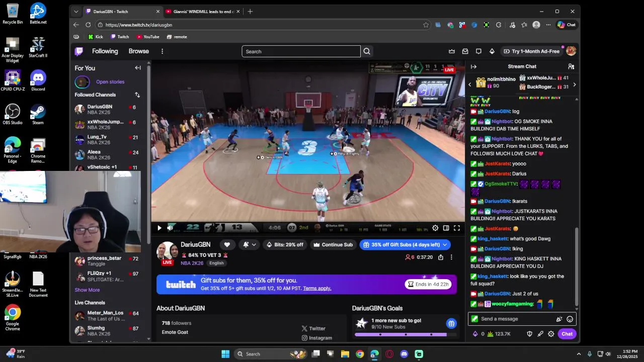Open the more options dots beside Browse
Image resolution: width=644 pixels, height=362 pixels.
point(162,51)
